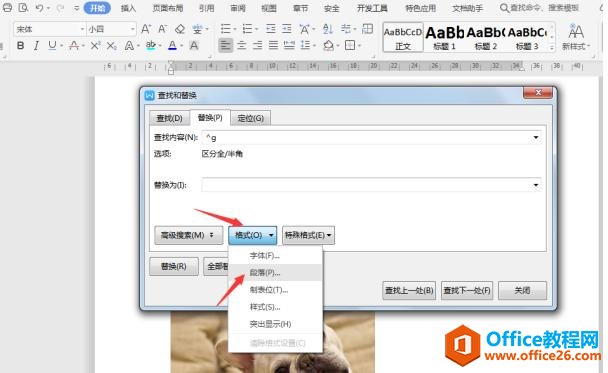Apply bold formatting
The image size is (608, 373).
coord(21,46)
